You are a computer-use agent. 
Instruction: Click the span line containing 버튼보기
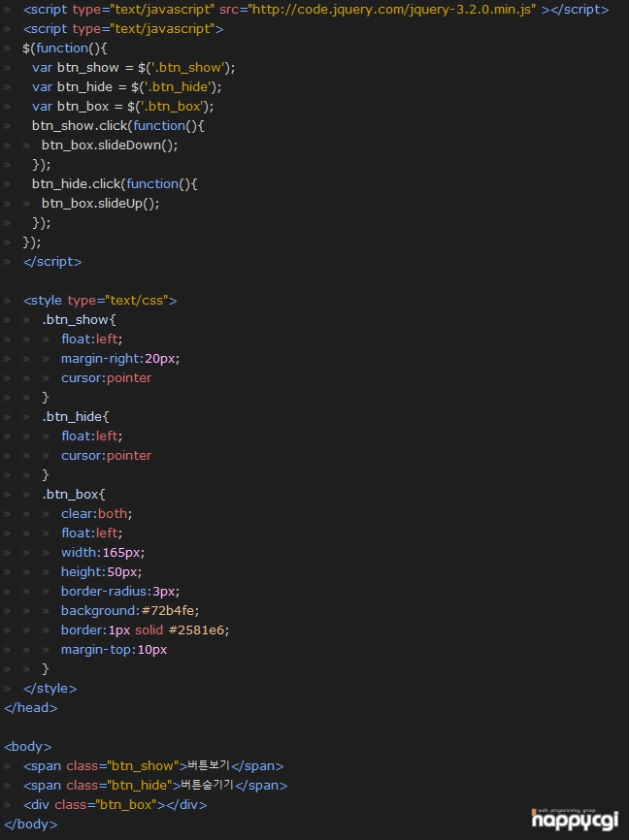point(153,766)
